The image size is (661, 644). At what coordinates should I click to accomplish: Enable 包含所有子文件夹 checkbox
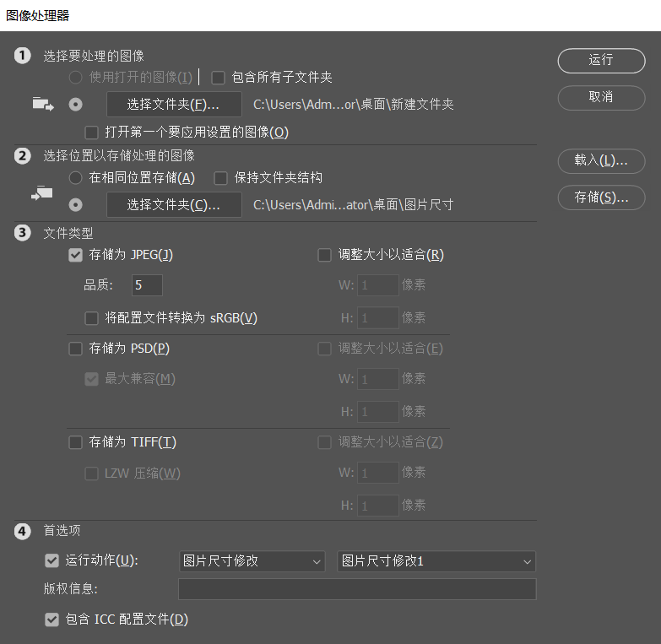click(218, 78)
